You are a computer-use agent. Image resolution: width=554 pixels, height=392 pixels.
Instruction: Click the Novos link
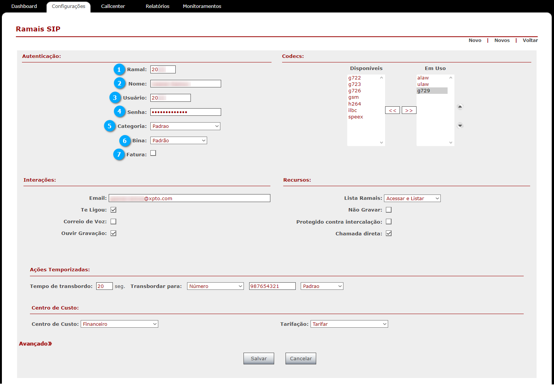[502, 40]
